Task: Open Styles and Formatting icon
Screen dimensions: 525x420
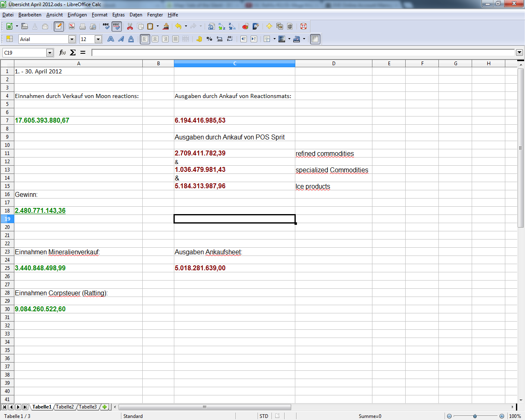Action: [9, 39]
